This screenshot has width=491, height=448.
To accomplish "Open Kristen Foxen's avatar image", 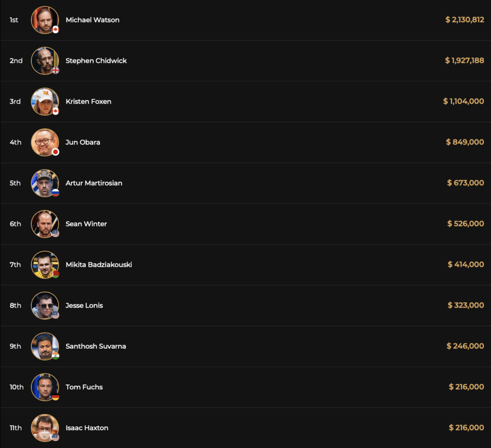I will point(45,101).
